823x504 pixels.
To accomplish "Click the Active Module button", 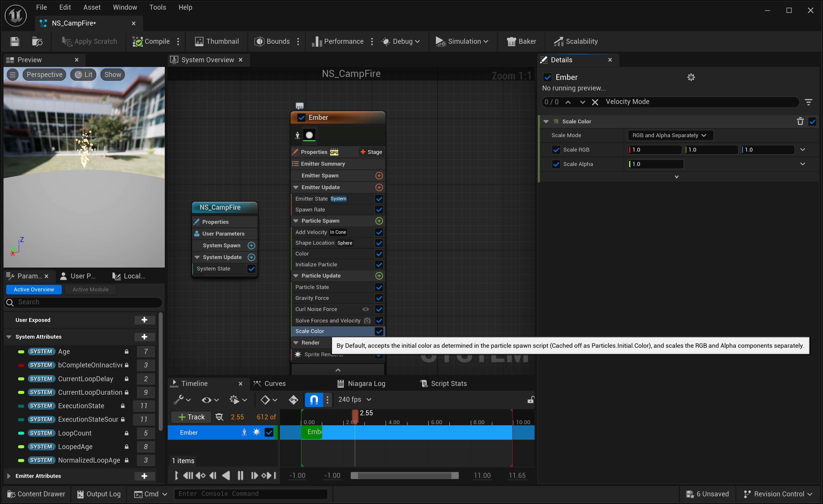I will pyautogui.click(x=90, y=289).
